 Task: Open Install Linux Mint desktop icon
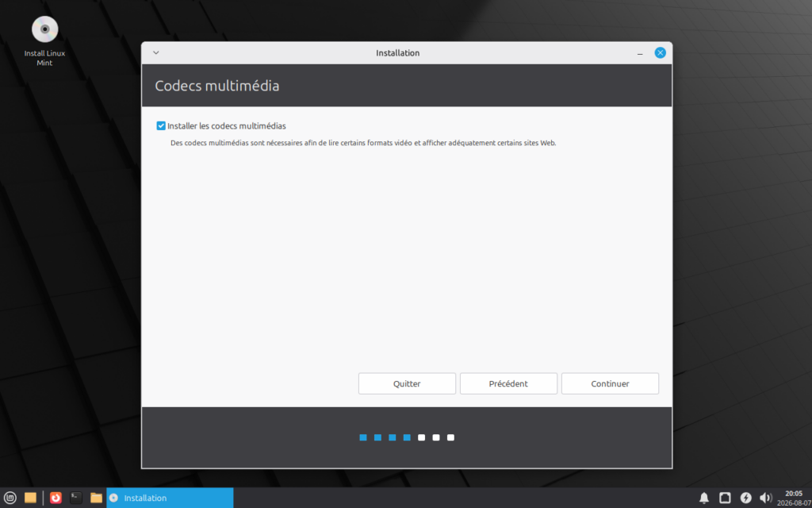44,41
